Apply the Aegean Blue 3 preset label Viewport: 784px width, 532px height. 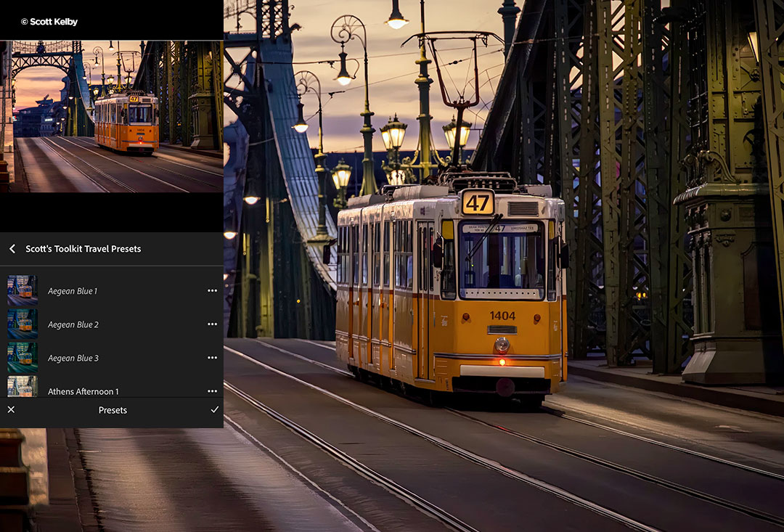73,358
